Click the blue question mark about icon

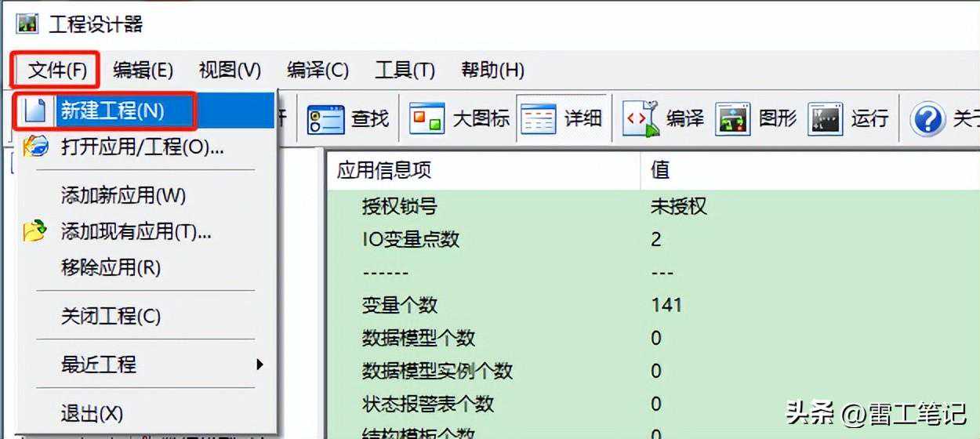coord(927,120)
